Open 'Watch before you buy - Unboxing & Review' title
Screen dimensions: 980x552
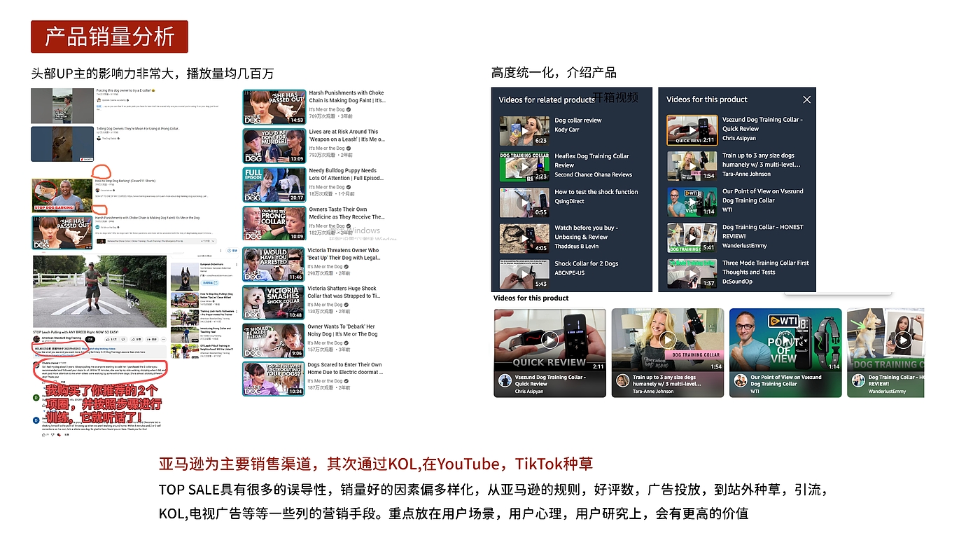(x=587, y=232)
